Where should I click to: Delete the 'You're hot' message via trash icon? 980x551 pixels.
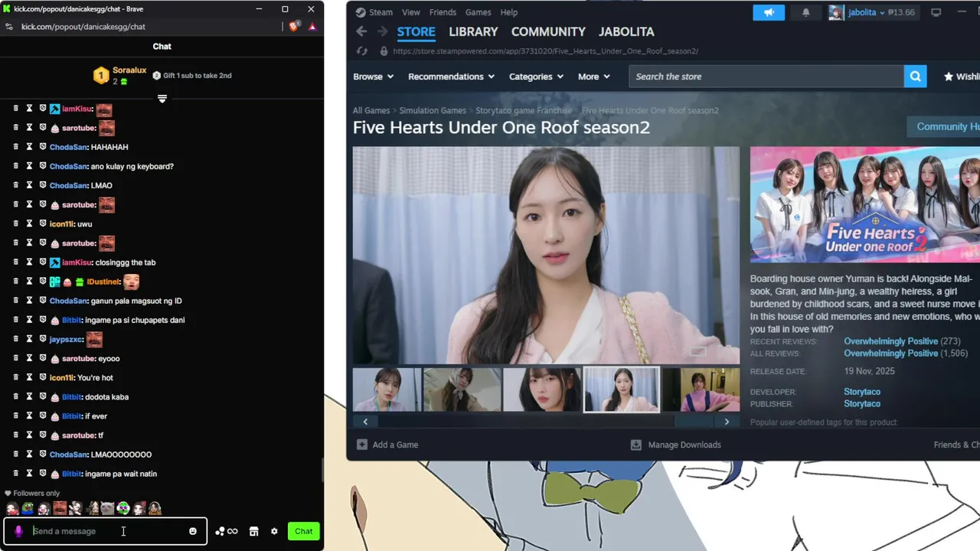click(x=15, y=377)
